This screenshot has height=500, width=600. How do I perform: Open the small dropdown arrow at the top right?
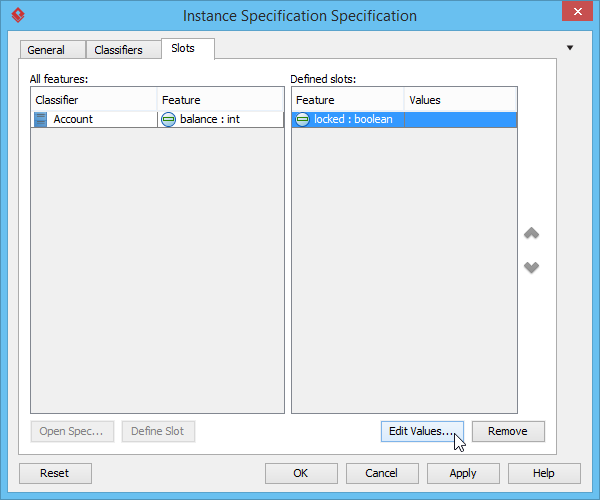point(570,48)
